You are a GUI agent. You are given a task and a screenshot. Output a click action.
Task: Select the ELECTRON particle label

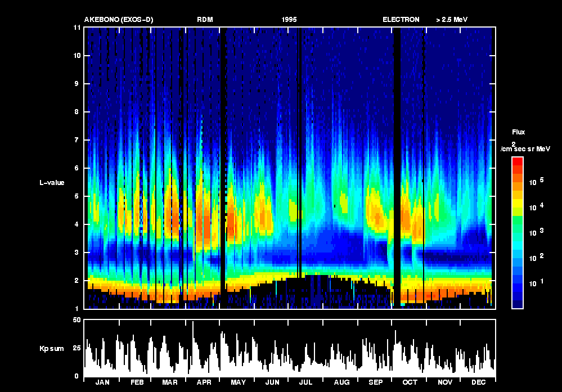click(401, 20)
